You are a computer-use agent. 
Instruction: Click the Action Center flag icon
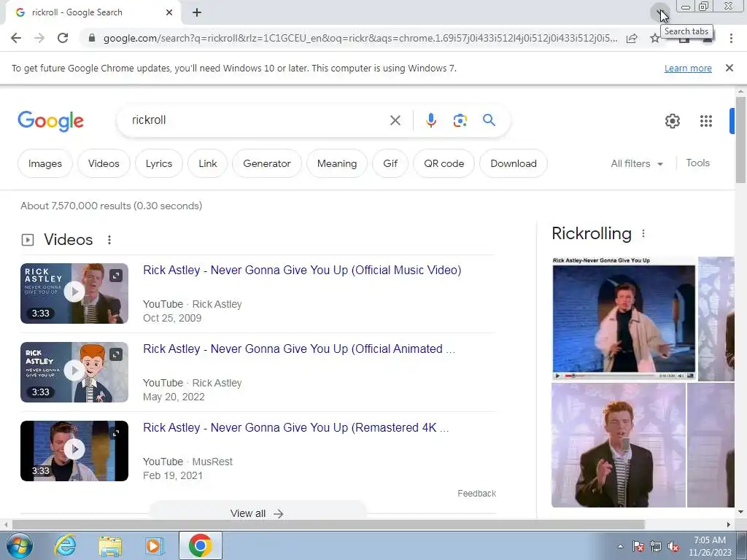pos(638,547)
